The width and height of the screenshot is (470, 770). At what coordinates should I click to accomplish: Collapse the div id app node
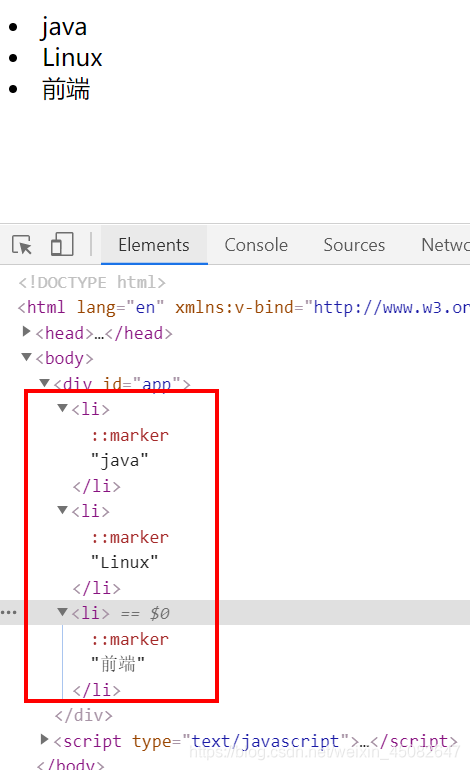coord(44,383)
